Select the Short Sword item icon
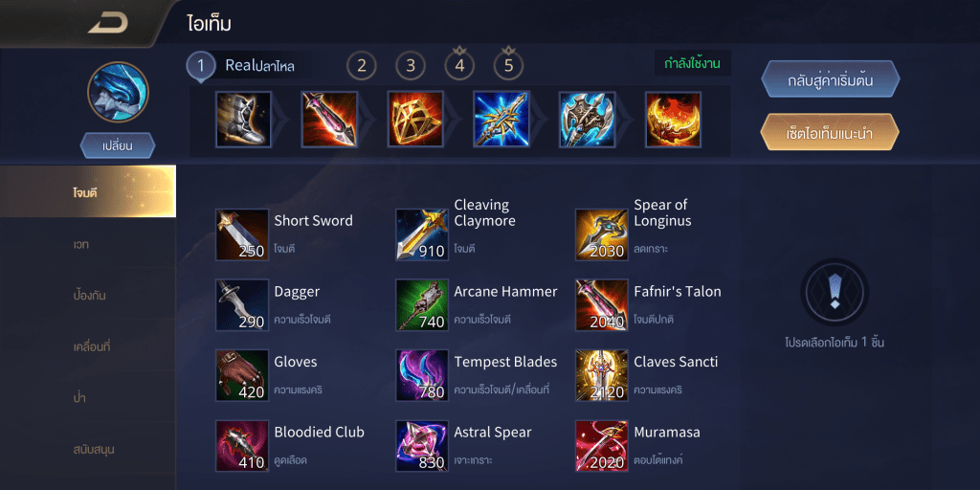 [x=242, y=235]
